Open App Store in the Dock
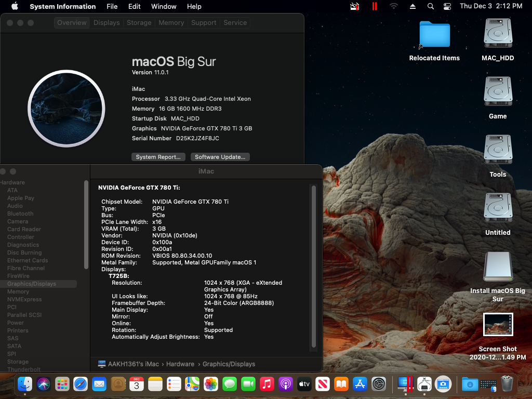This screenshot has height=399, width=532. pyautogui.click(x=360, y=384)
